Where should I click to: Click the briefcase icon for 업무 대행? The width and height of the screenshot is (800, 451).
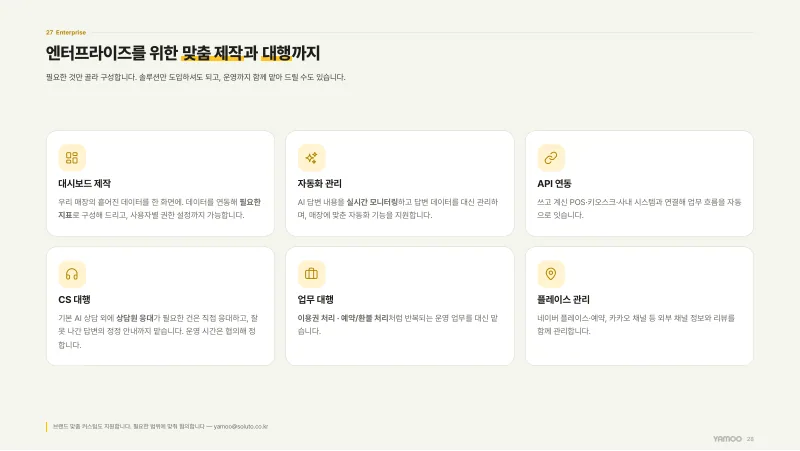pos(311,274)
